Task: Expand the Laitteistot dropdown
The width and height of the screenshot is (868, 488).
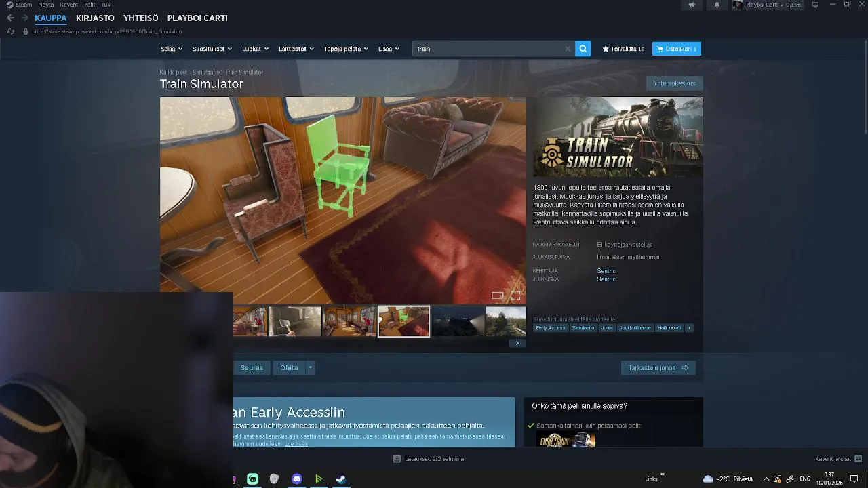Action: click(296, 49)
